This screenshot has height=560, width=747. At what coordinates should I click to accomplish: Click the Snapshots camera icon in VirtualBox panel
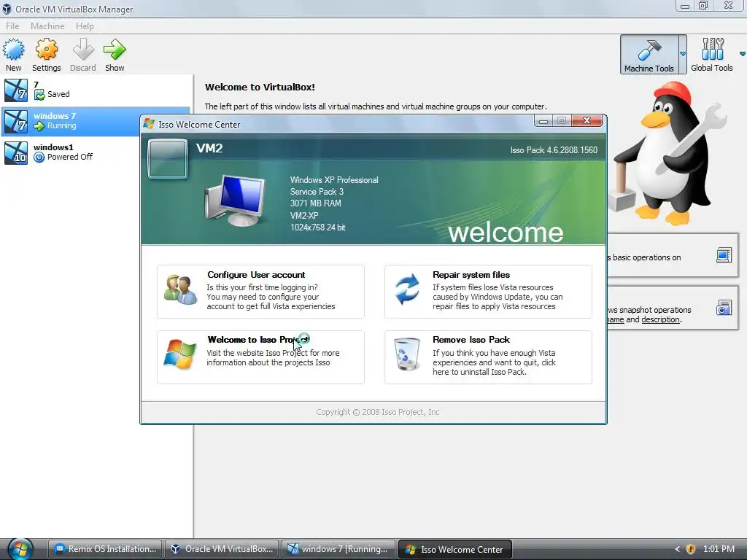click(724, 308)
